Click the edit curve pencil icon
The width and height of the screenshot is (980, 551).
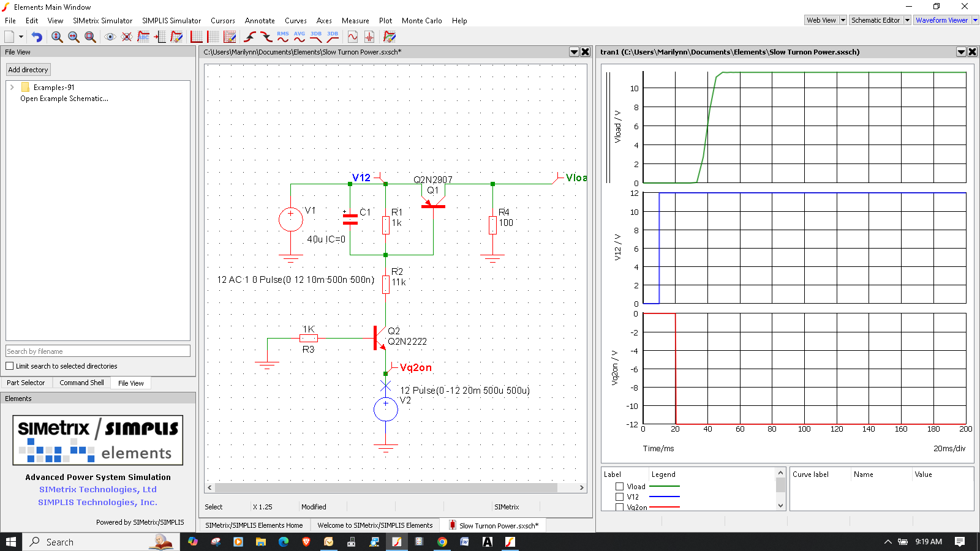[x=176, y=37]
